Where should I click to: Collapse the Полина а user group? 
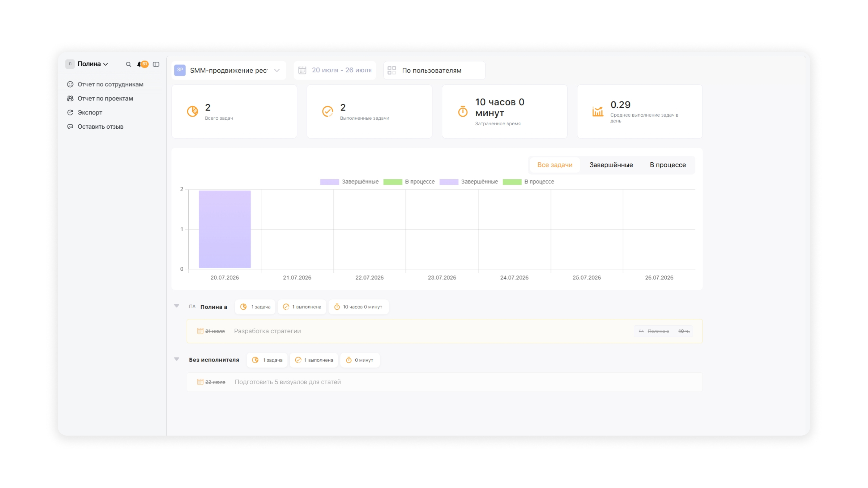pos(177,306)
